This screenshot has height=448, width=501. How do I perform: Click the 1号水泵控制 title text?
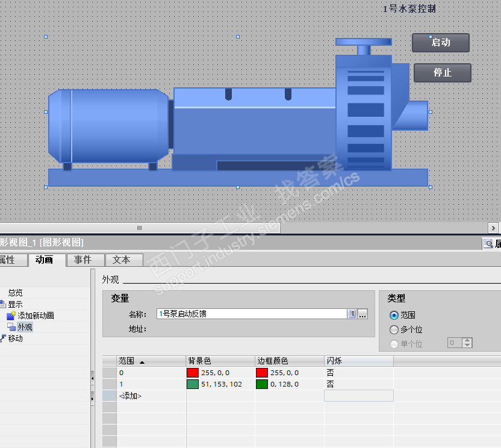click(x=409, y=8)
